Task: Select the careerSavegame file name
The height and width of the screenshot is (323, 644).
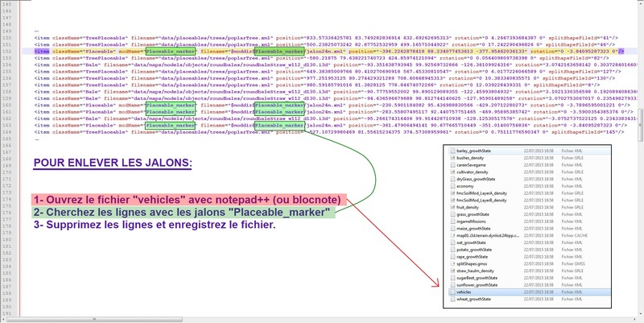Action: 474,165
